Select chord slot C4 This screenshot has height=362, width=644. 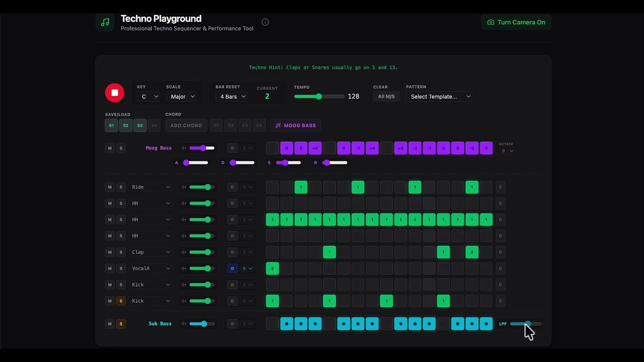tap(259, 125)
